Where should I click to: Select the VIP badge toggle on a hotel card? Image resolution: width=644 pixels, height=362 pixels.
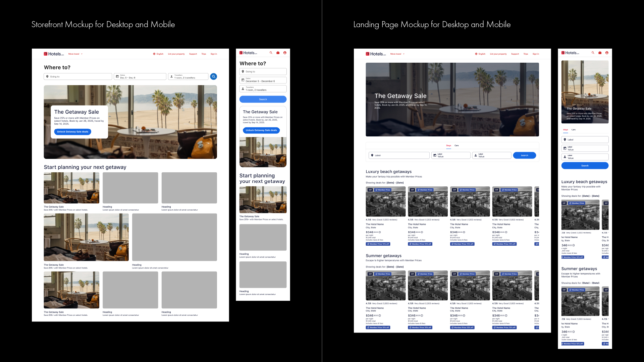(370, 190)
